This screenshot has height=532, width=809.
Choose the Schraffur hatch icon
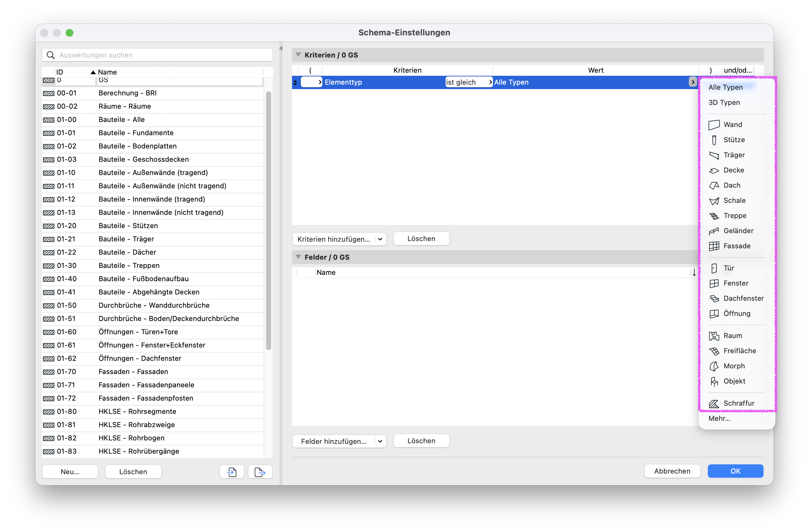click(714, 403)
